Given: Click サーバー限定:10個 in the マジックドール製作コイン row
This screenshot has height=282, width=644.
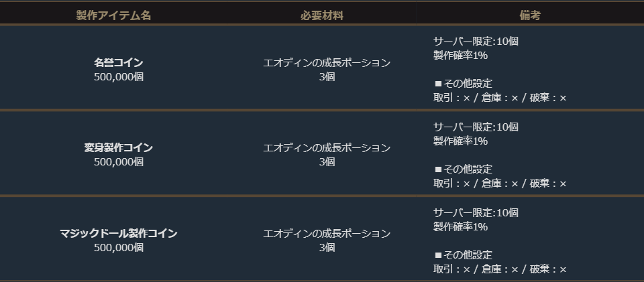Looking at the screenshot, I should (476, 212).
